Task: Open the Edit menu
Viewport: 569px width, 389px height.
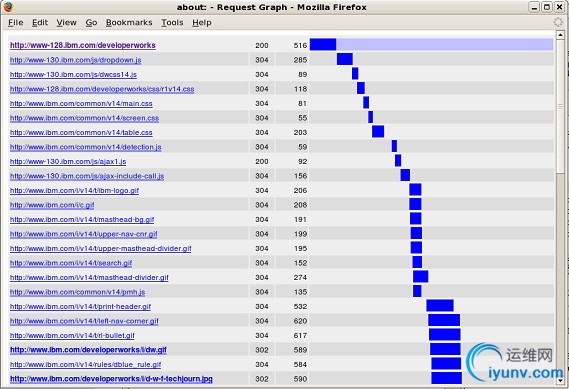Action: coord(40,22)
